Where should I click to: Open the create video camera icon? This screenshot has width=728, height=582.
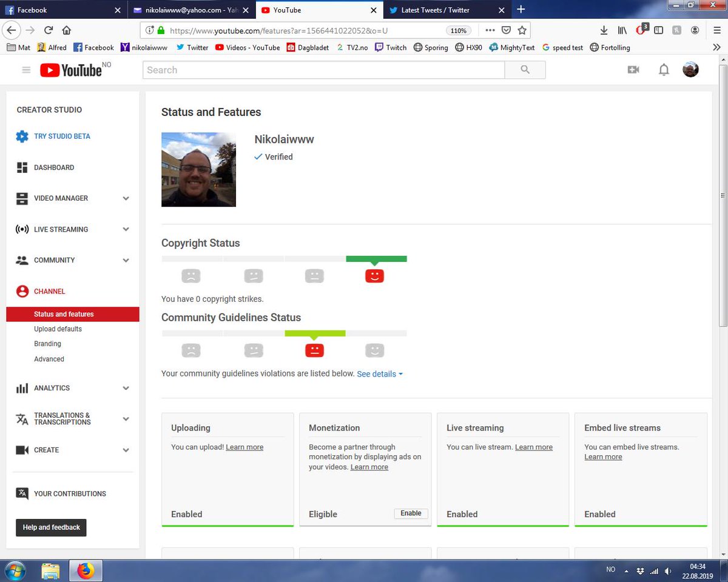[633, 70]
